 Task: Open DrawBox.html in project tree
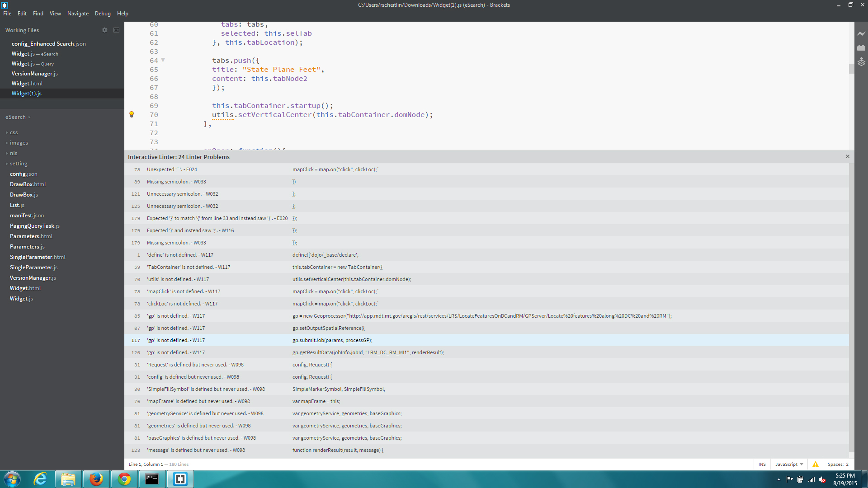click(x=28, y=184)
